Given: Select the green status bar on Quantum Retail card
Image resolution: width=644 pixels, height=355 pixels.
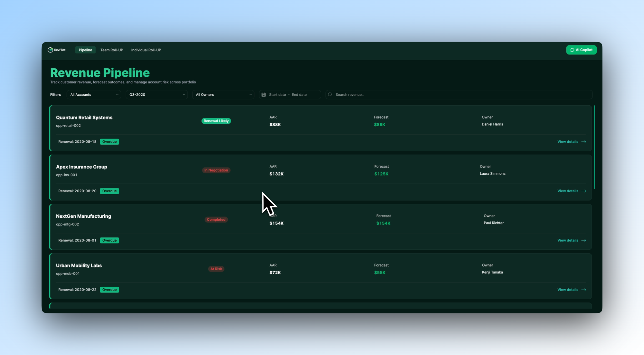Looking at the screenshot, I should (x=50, y=128).
